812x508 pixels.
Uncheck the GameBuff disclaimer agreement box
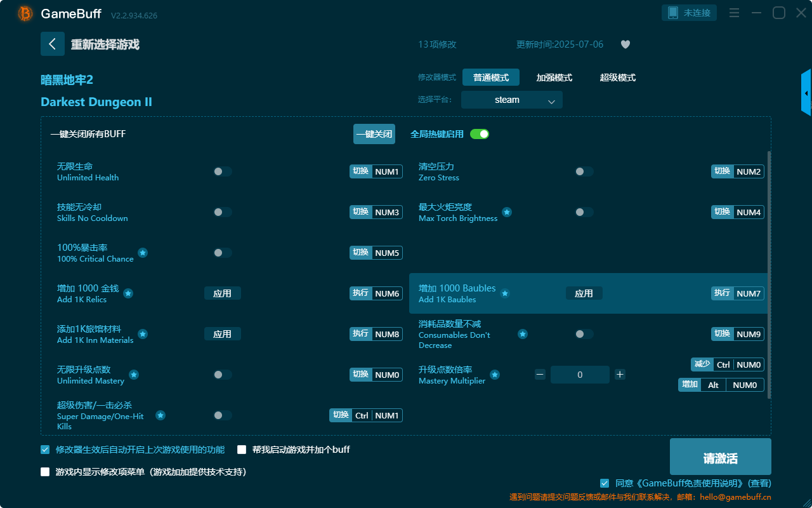605,483
